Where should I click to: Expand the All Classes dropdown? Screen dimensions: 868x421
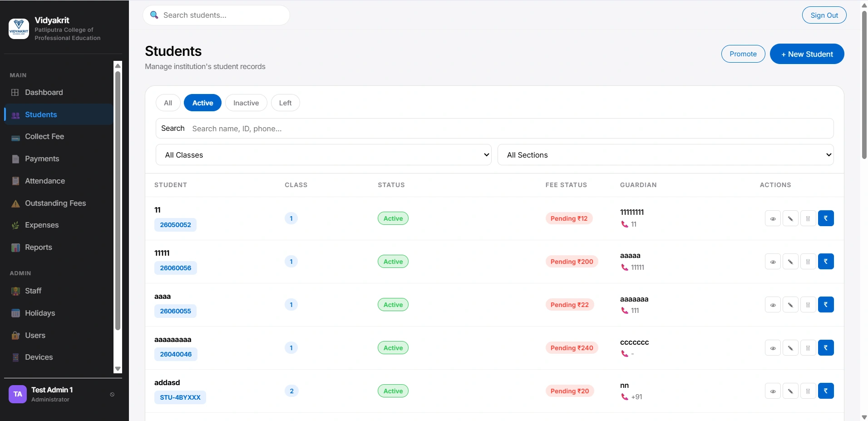pos(324,155)
